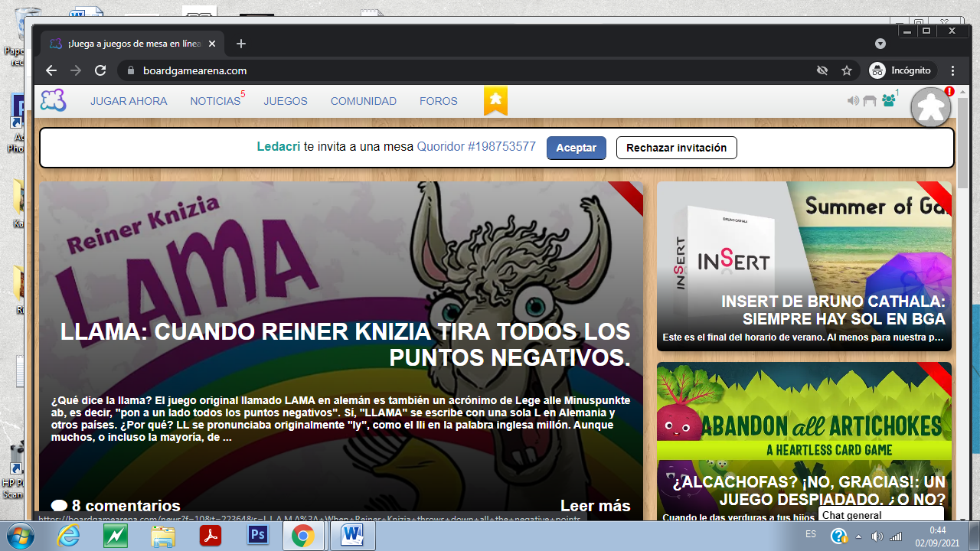Viewport: 980px width, 551px height.
Task: Click the blocked tracking eye icon
Action: (x=822, y=70)
